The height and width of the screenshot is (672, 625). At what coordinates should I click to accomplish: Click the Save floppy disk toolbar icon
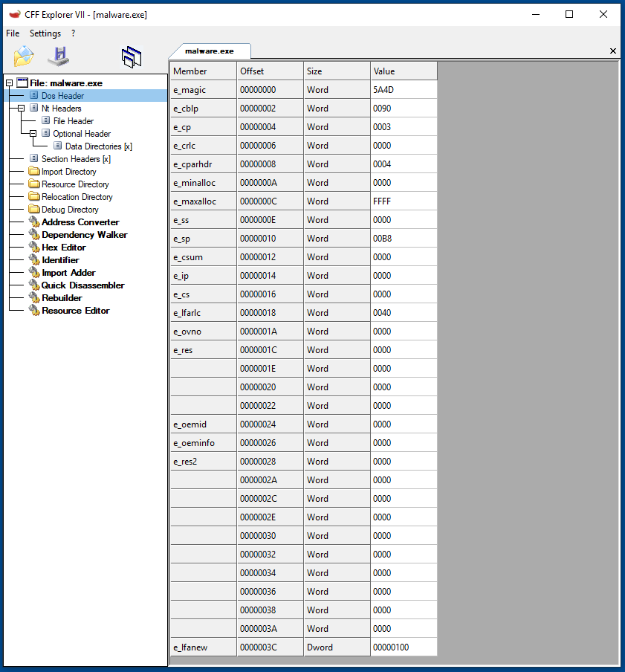[58, 56]
